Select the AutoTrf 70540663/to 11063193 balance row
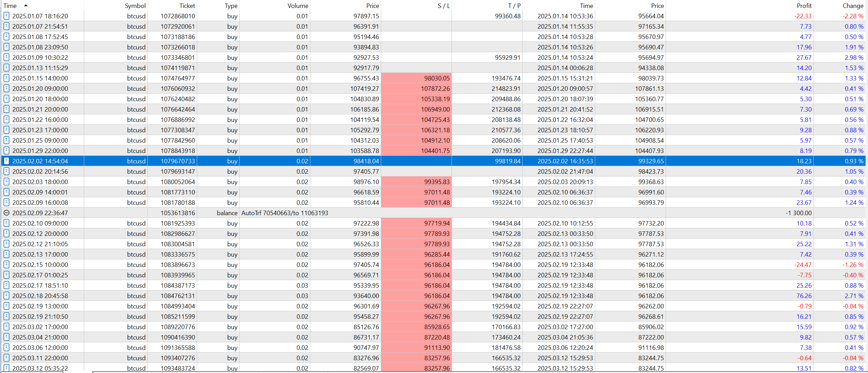 point(284,213)
